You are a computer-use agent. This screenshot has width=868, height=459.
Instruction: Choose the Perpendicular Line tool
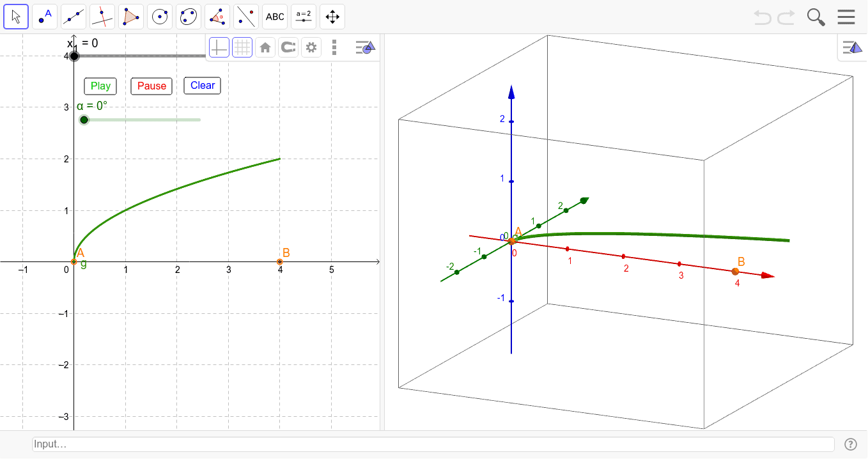click(x=102, y=16)
